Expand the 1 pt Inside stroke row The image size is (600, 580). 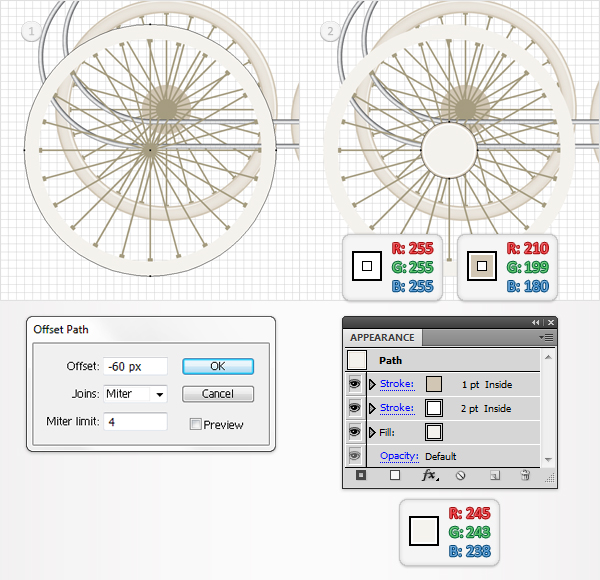[x=372, y=384]
